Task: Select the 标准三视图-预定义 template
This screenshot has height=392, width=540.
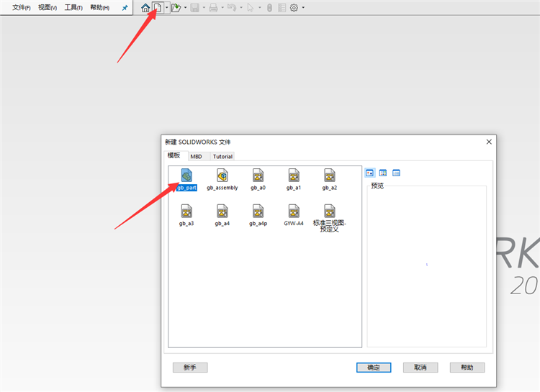Action: [x=330, y=218]
